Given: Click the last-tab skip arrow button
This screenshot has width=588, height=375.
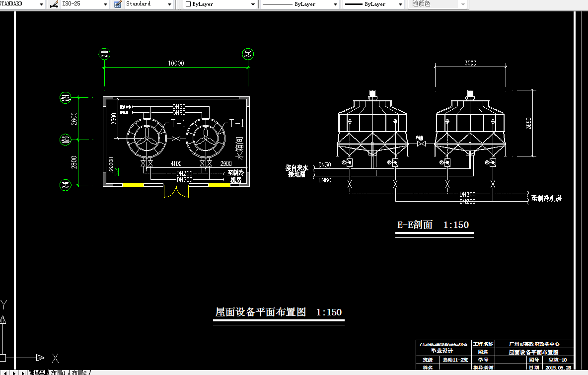Looking at the screenshot, I should 24,373.
